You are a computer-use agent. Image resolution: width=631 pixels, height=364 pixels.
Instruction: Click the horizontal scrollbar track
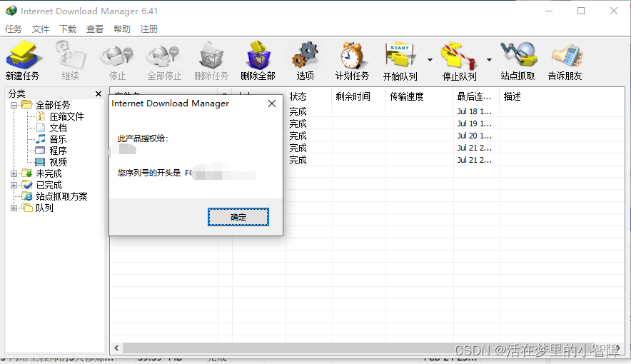368,348
